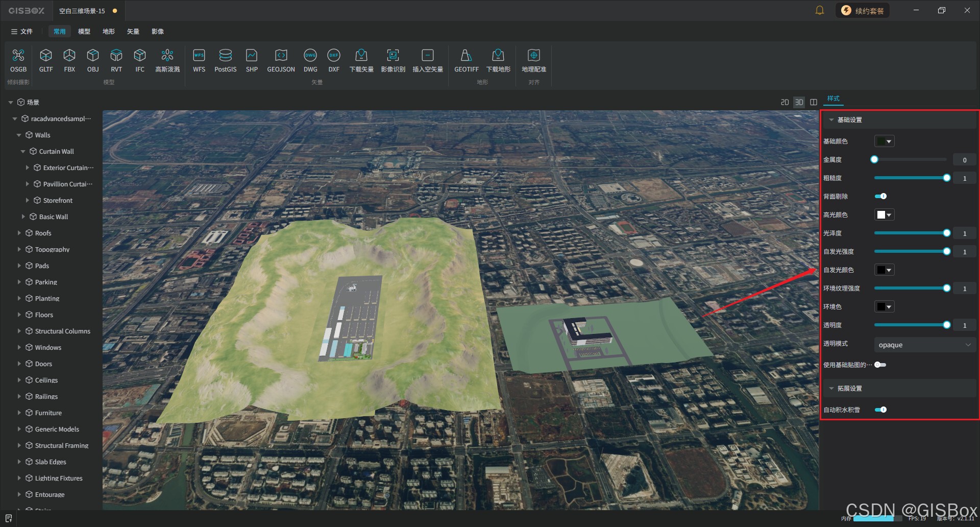Open the PostGIS connection tool
Viewport: 980px width, 527px height.
(x=226, y=60)
